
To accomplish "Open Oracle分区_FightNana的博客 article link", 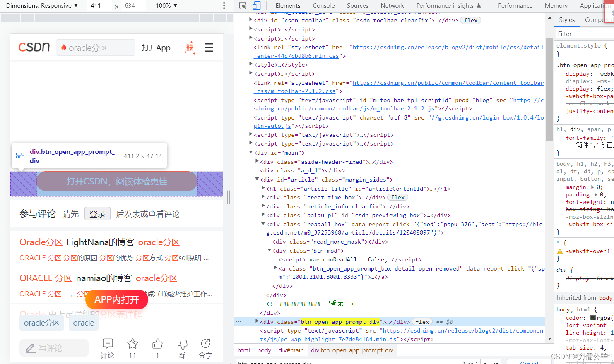I will (x=99, y=242).
